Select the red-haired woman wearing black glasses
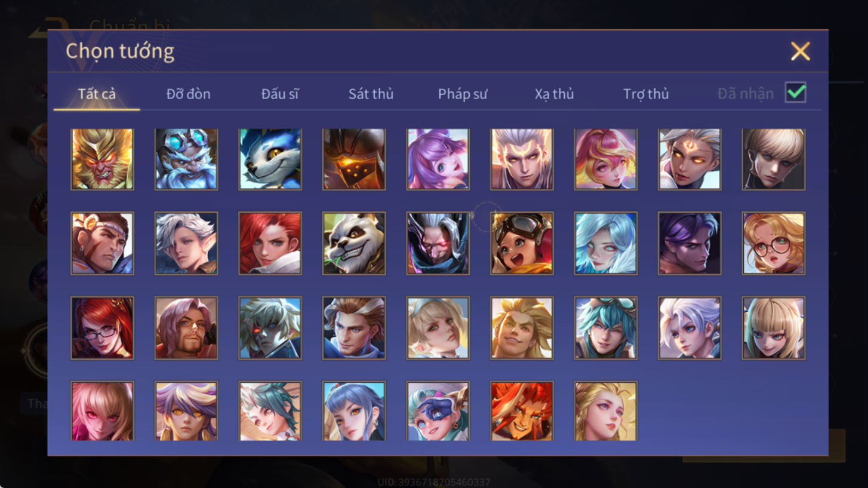This screenshot has height=488, width=868. (102, 328)
